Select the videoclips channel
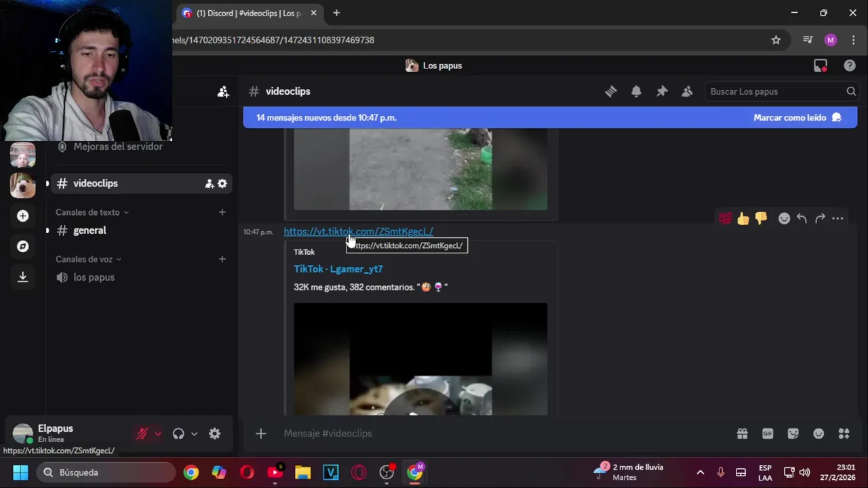 140,184
